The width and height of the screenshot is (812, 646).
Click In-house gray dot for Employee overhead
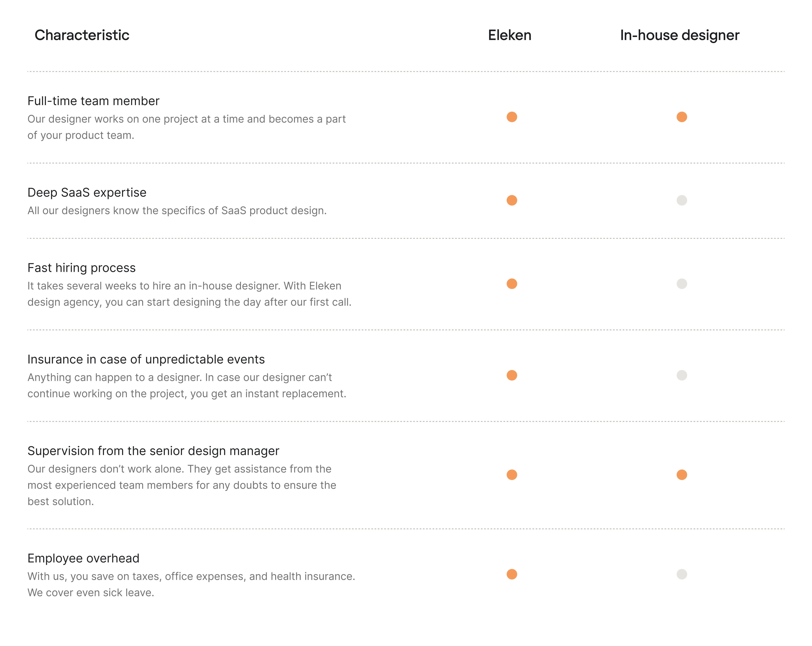tap(682, 574)
